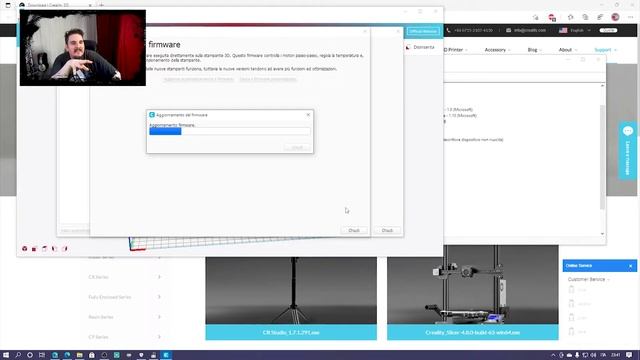Open the notification center icon
The width and height of the screenshot is (640, 360).
[x=629, y=355]
